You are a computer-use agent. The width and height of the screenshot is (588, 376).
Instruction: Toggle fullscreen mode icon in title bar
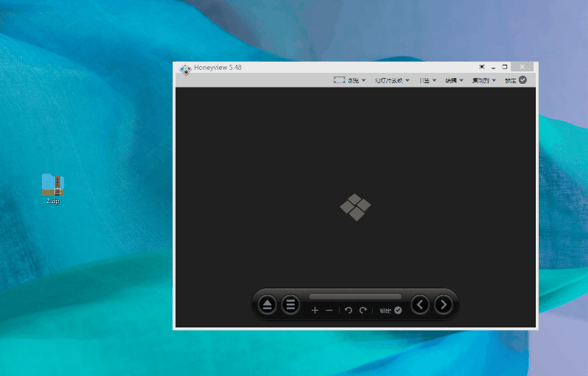click(481, 67)
